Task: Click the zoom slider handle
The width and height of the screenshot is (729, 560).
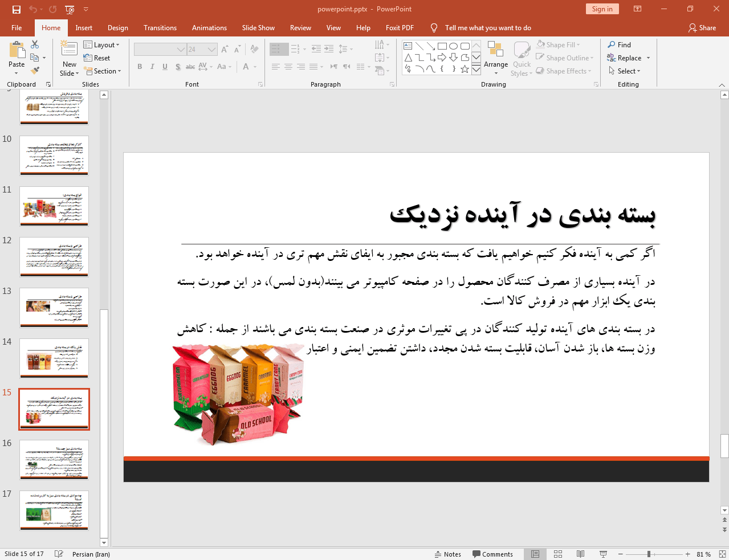Action: (649, 554)
